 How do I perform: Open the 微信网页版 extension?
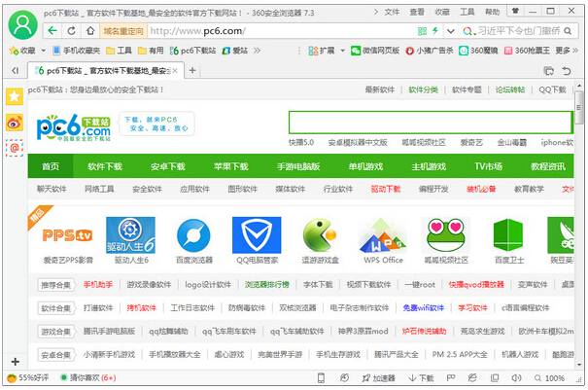(x=374, y=51)
